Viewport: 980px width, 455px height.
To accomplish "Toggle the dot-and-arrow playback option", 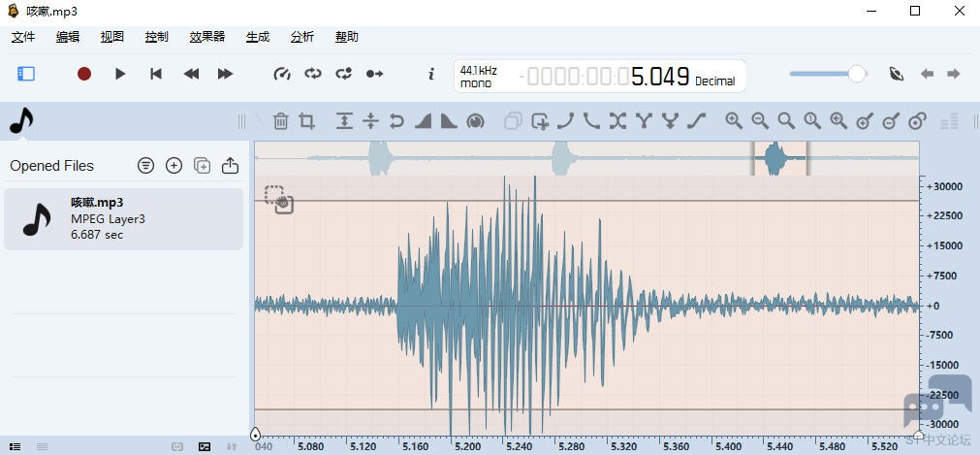I will coord(374,74).
